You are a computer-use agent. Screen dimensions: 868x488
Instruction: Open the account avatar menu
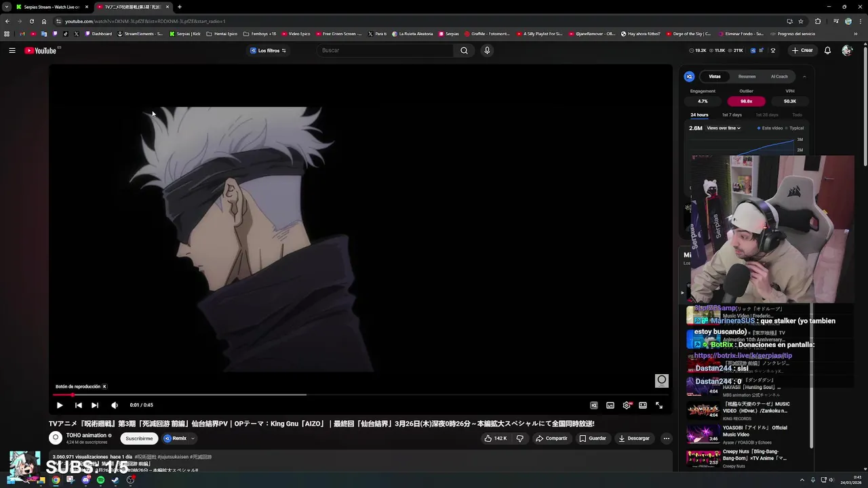[x=847, y=51]
